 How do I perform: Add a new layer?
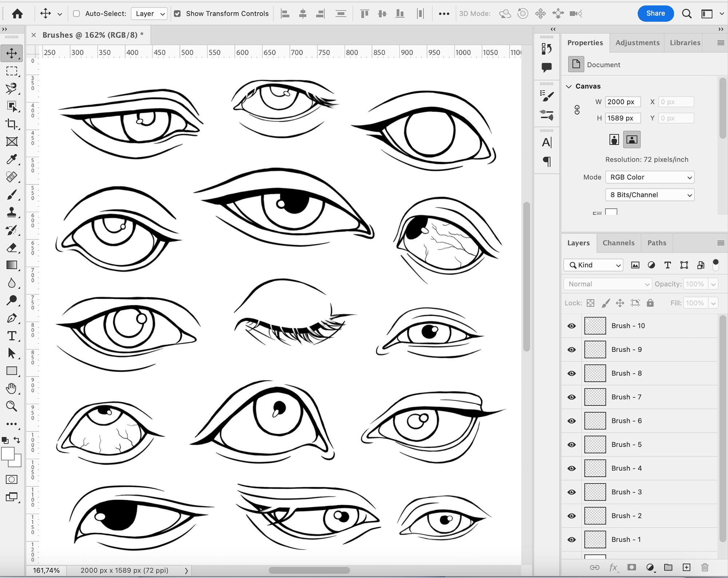[x=687, y=567]
